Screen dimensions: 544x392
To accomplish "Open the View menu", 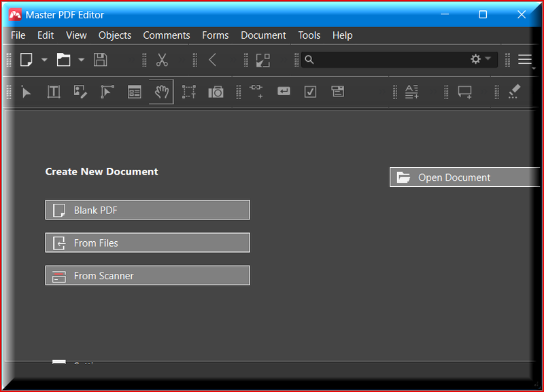I will tap(76, 35).
